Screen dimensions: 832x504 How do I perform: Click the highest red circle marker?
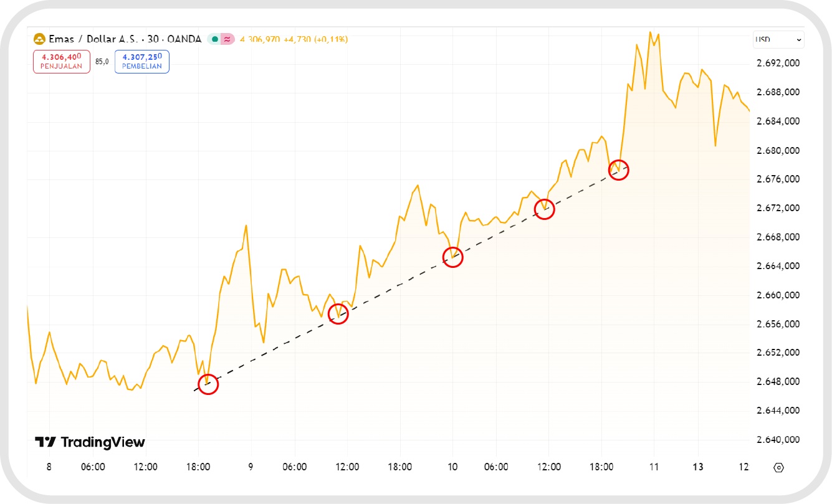coord(619,170)
